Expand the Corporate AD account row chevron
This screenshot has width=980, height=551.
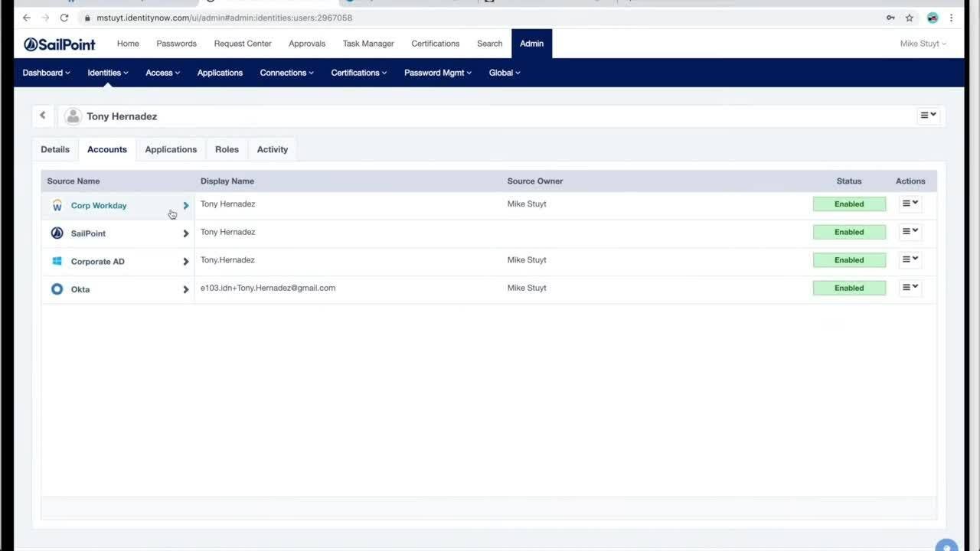click(185, 261)
